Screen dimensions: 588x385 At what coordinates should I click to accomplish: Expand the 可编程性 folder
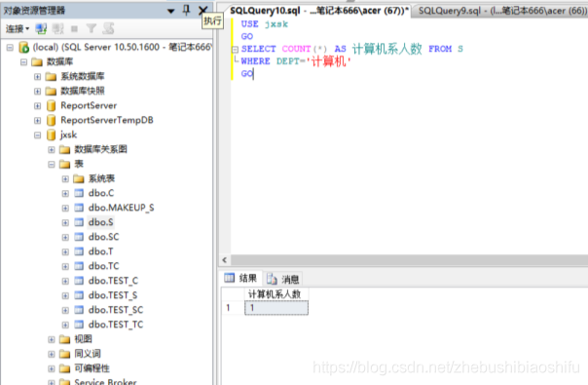(52, 368)
